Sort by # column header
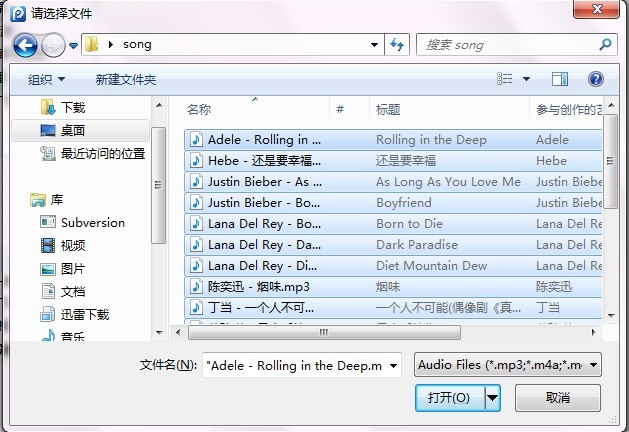This screenshot has width=629, height=432. coord(340,109)
